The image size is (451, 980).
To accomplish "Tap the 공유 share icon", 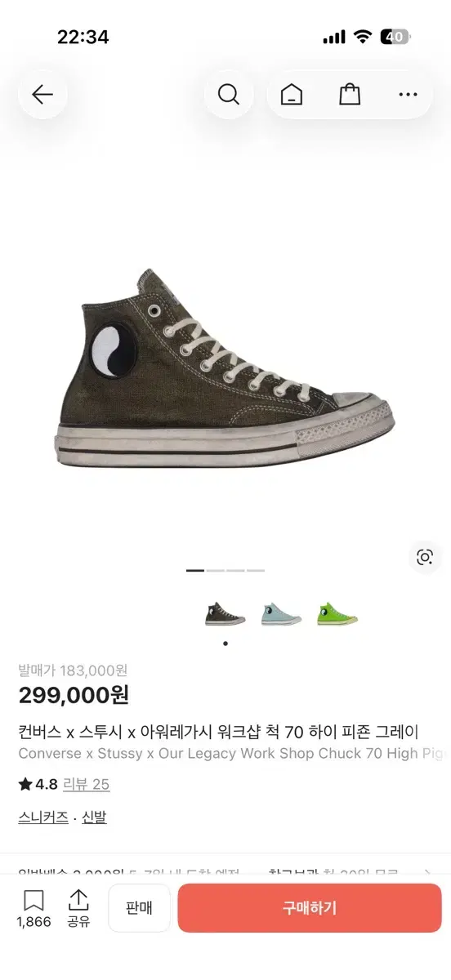I will (78, 908).
